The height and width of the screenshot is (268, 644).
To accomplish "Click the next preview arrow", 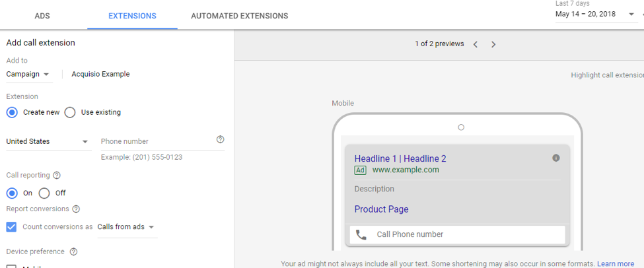I will point(493,44).
